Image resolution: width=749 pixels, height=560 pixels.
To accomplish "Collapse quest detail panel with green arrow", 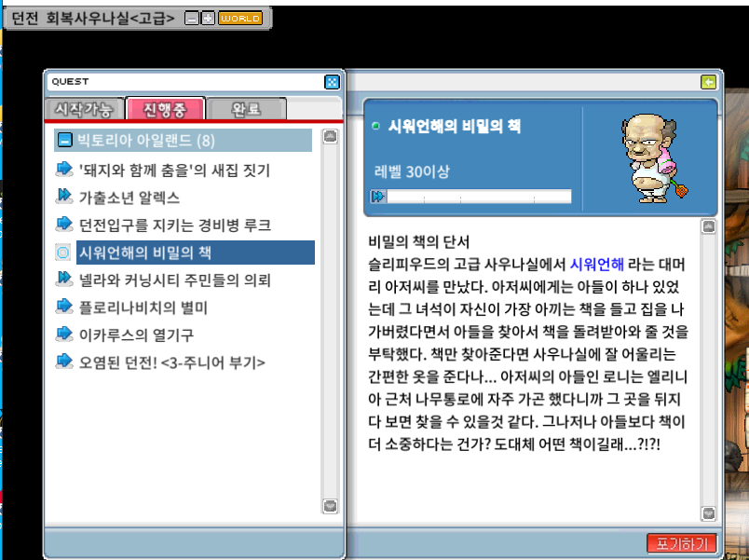I will [x=708, y=82].
